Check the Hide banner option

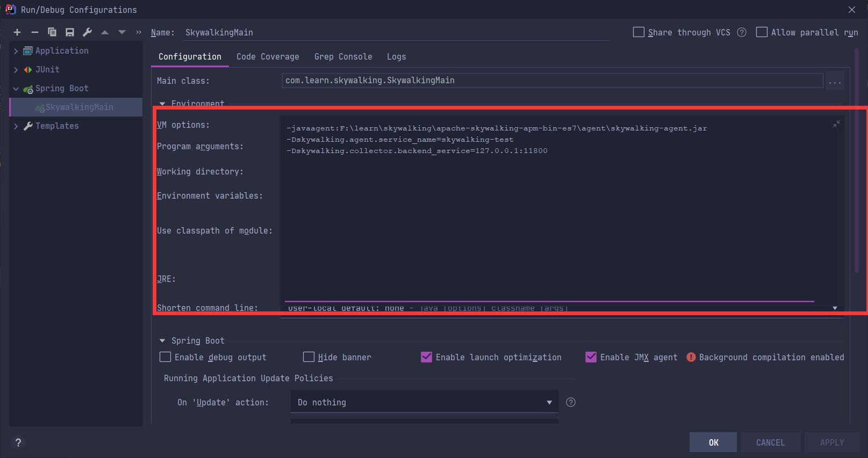pos(309,357)
